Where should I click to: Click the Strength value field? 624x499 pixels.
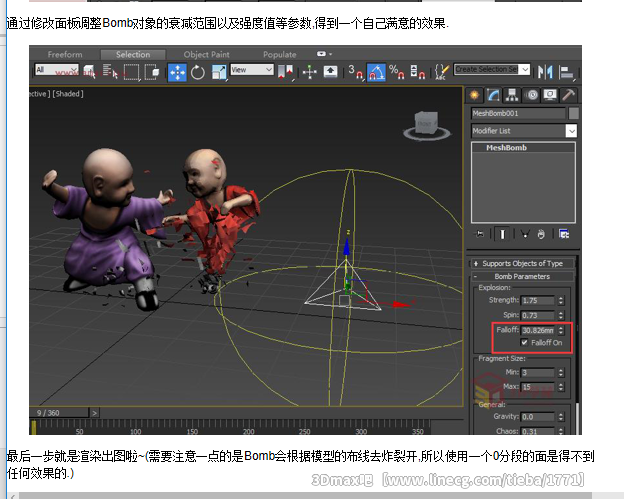click(x=538, y=300)
